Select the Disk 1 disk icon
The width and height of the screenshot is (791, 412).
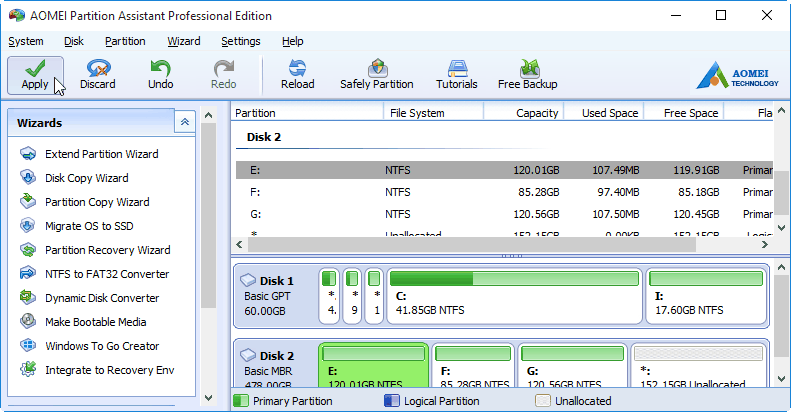[x=248, y=280]
